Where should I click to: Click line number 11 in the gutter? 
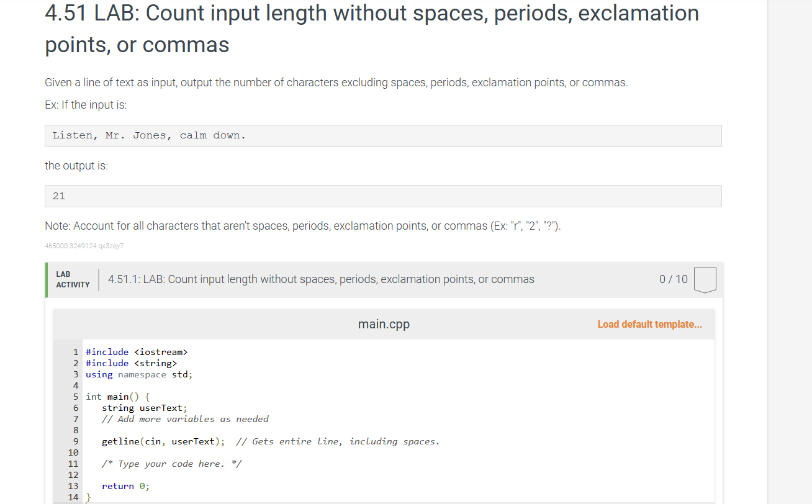pos(73,464)
